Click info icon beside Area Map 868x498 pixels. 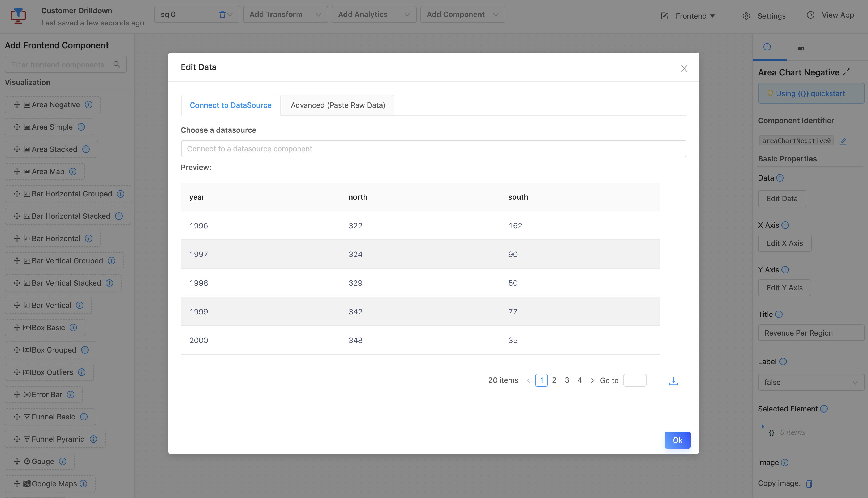click(72, 171)
